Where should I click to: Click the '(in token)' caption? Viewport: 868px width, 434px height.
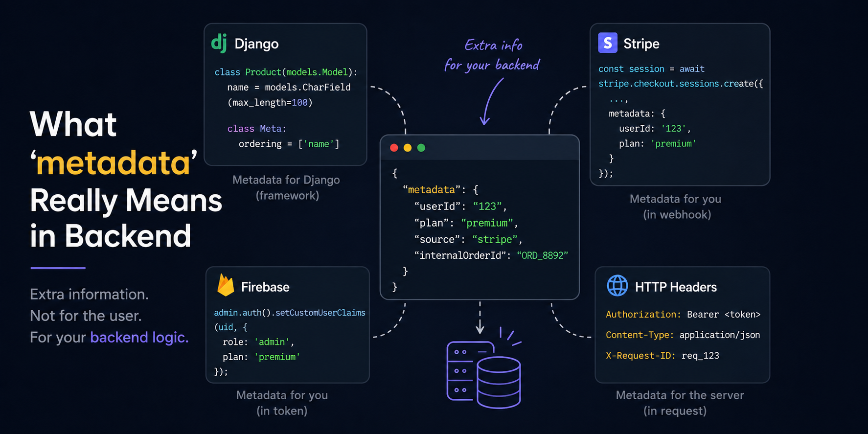pos(282,411)
